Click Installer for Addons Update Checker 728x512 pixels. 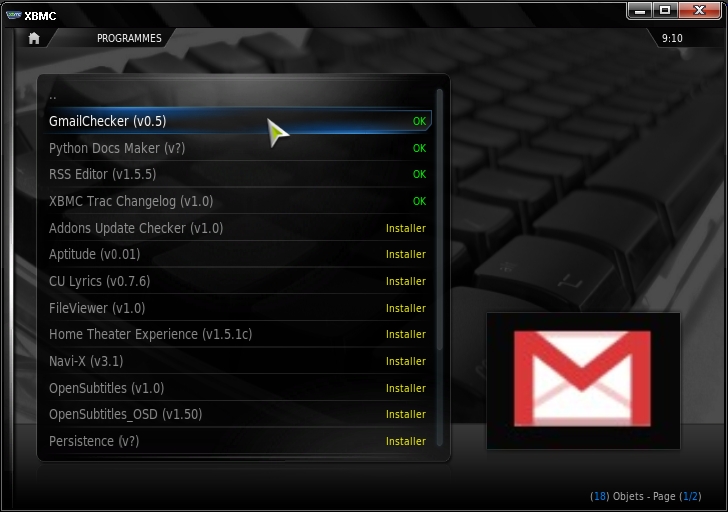point(406,228)
